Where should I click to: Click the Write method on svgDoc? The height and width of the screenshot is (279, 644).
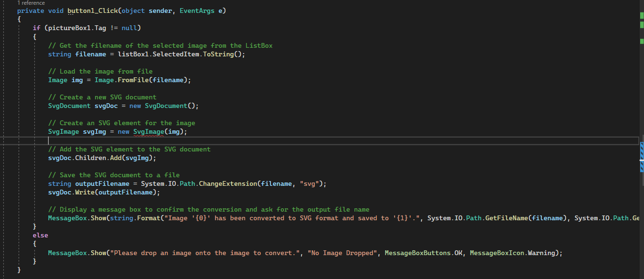pos(85,192)
